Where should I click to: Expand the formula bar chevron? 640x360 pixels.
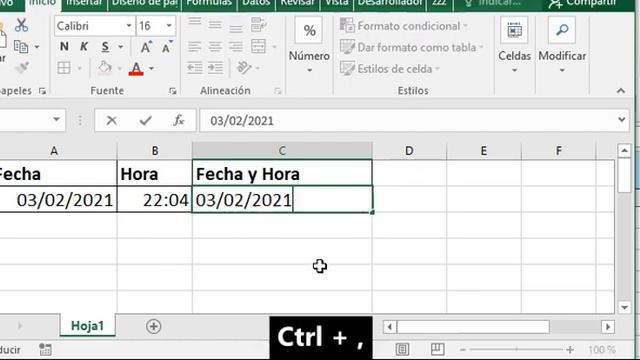622,120
